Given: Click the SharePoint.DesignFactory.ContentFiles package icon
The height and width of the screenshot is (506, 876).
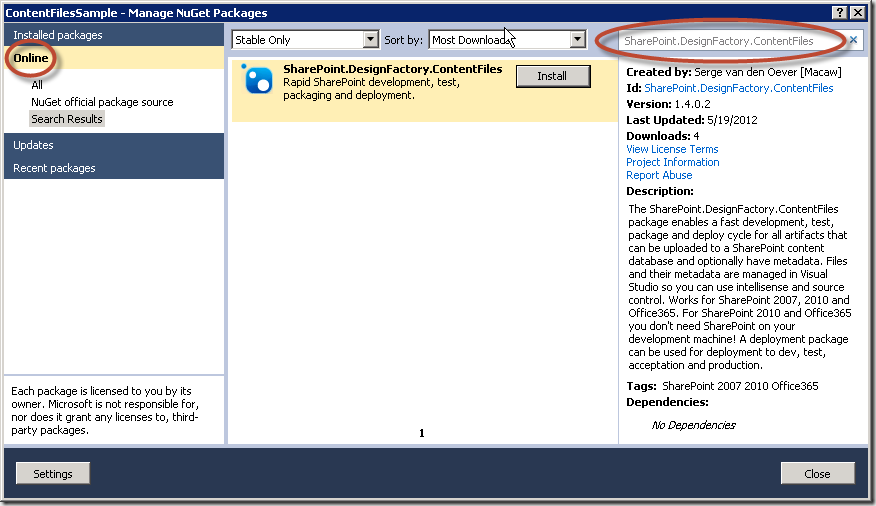Looking at the screenshot, I should point(258,79).
